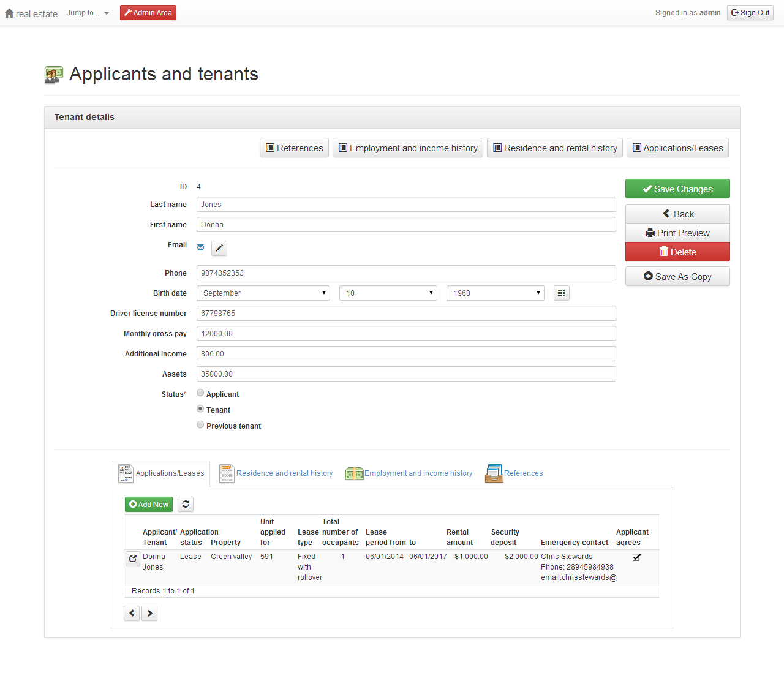Click the real estate home icon
The width and height of the screenshot is (784, 692).
[9, 13]
